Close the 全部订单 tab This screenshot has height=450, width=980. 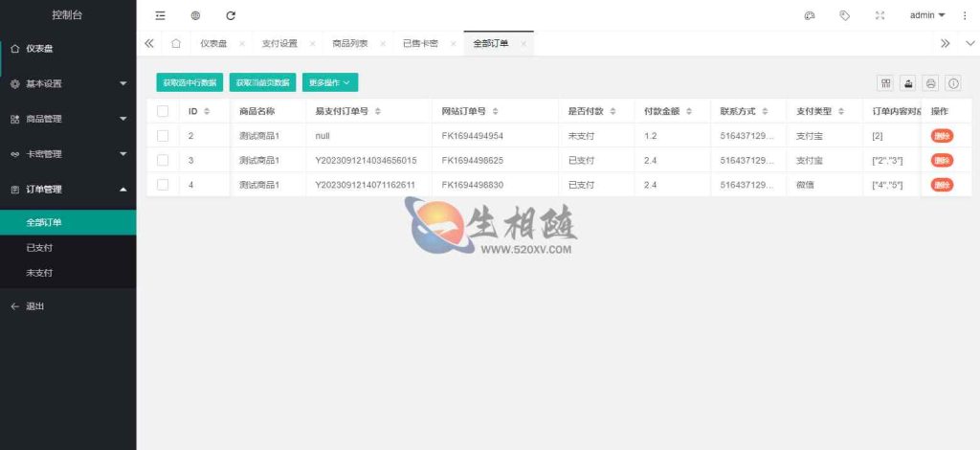[x=523, y=44]
